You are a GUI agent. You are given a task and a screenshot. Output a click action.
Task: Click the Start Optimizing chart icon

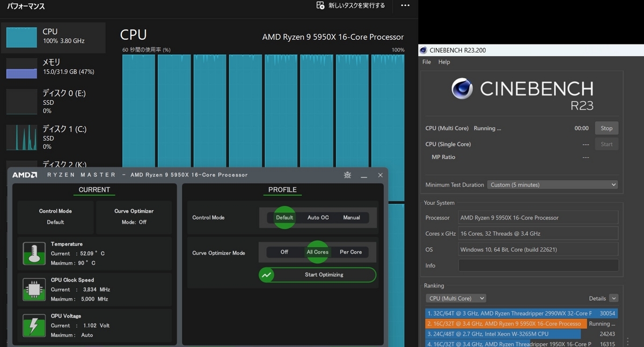point(267,275)
